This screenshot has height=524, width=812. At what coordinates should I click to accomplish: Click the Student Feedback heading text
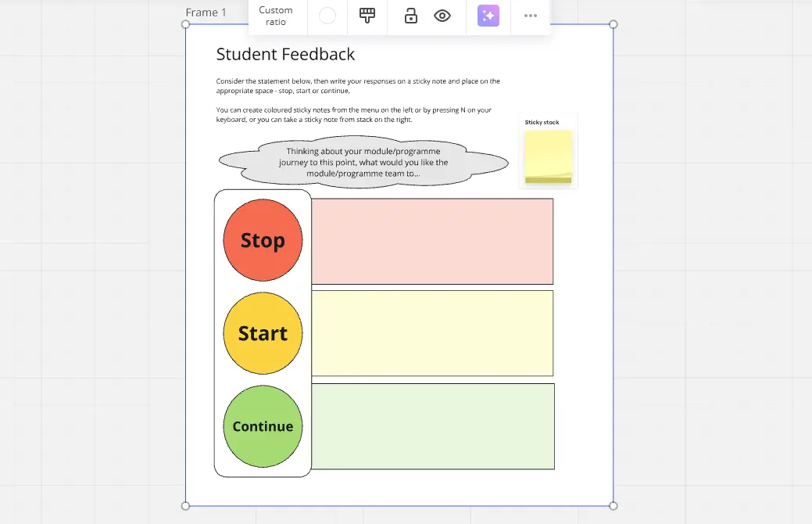285,54
